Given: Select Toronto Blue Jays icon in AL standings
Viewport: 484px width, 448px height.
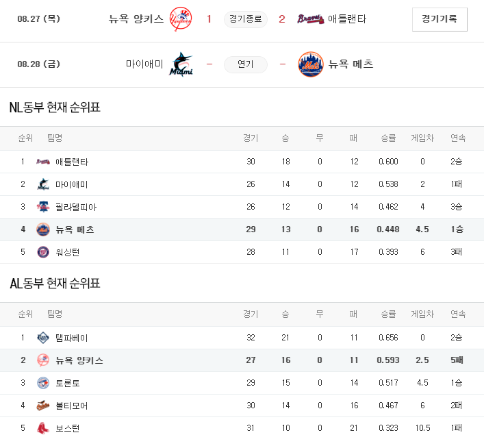Looking at the screenshot, I should tap(43, 383).
